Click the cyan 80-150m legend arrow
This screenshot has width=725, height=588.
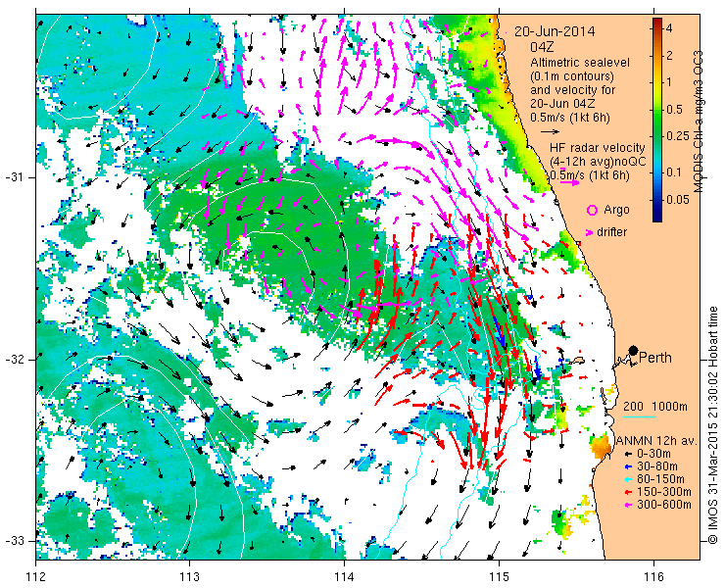tap(627, 479)
